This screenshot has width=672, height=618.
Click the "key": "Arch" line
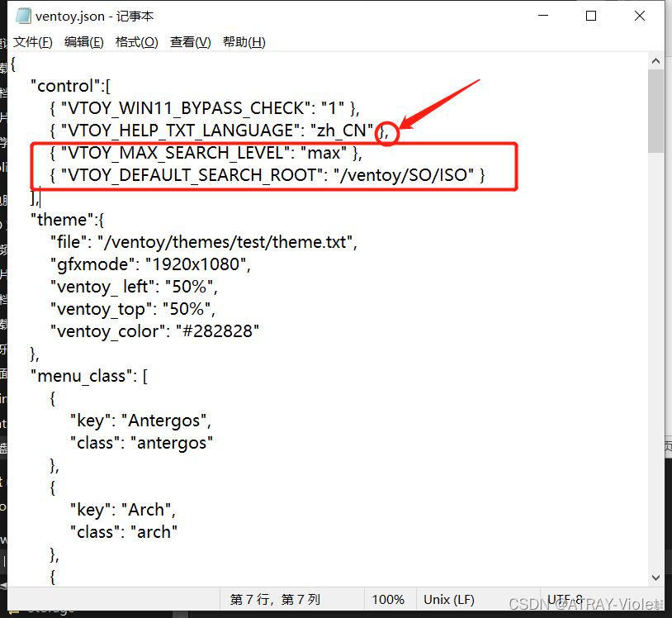coord(123,510)
